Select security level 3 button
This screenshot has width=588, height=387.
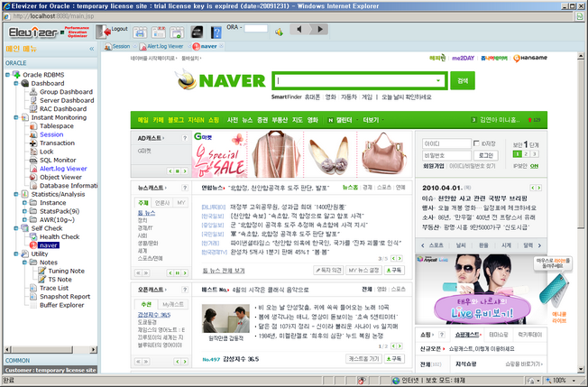point(535,154)
